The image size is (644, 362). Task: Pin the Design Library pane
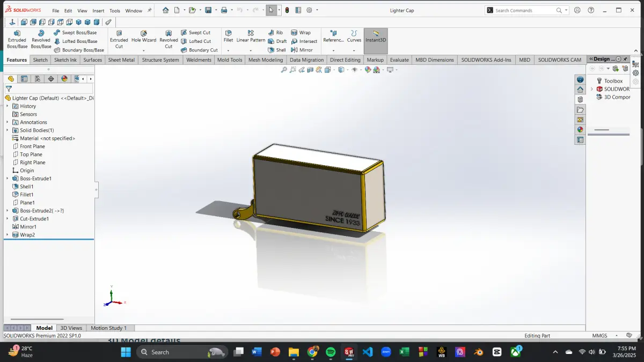(625, 59)
